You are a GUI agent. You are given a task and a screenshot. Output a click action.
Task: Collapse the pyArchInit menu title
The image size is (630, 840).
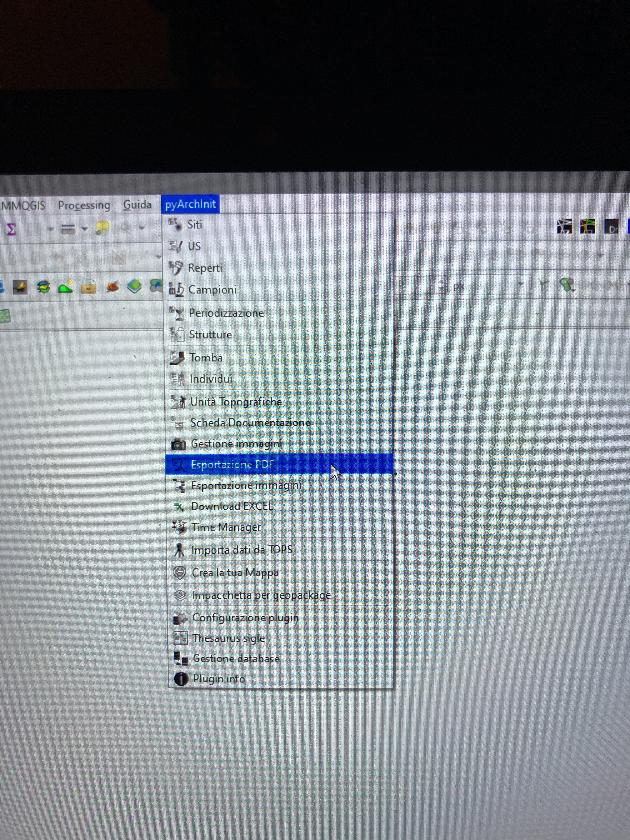(190, 204)
